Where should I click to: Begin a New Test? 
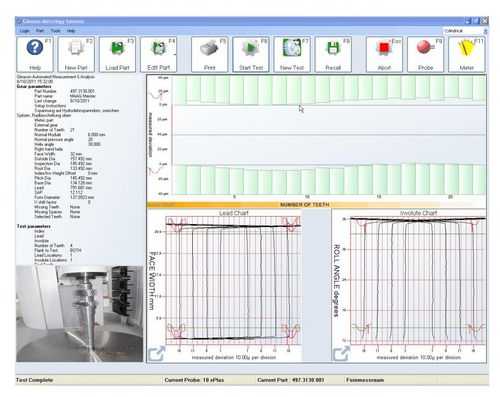pyautogui.click(x=292, y=54)
